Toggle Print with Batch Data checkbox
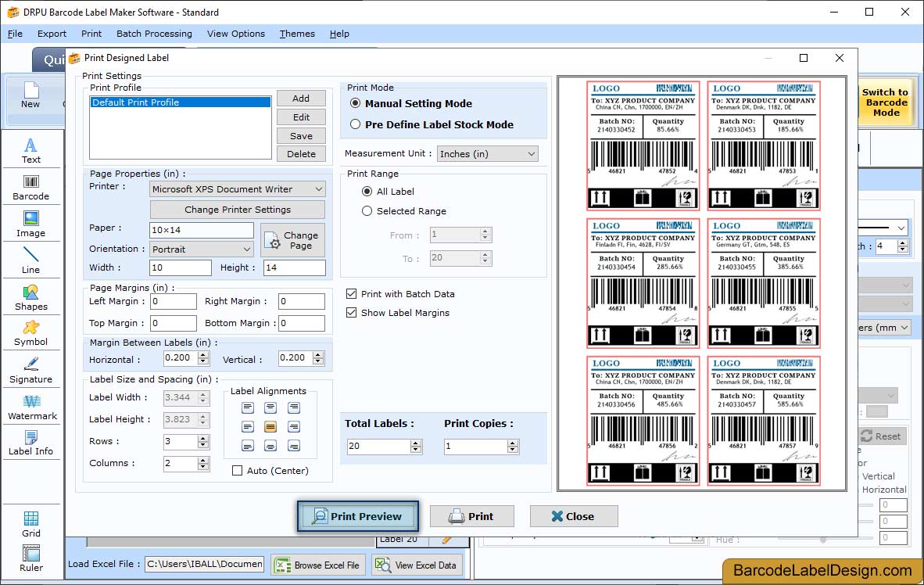 (x=351, y=294)
